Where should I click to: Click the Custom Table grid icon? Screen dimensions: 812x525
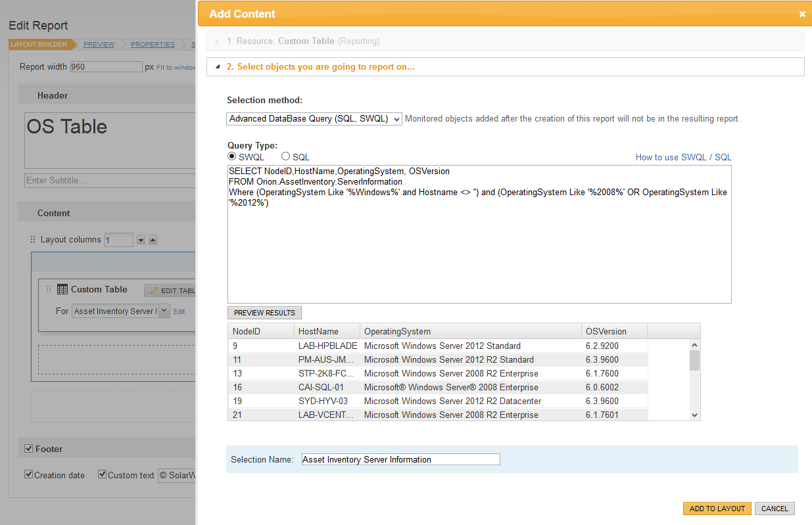click(x=62, y=289)
